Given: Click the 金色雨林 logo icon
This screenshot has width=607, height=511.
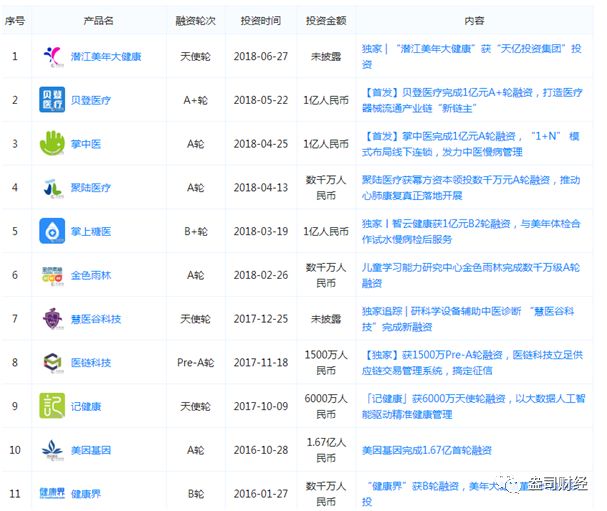Looking at the screenshot, I should [x=53, y=275].
